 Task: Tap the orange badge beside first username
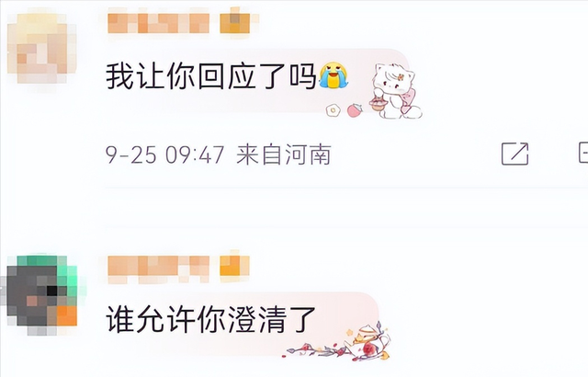pyautogui.click(x=235, y=23)
